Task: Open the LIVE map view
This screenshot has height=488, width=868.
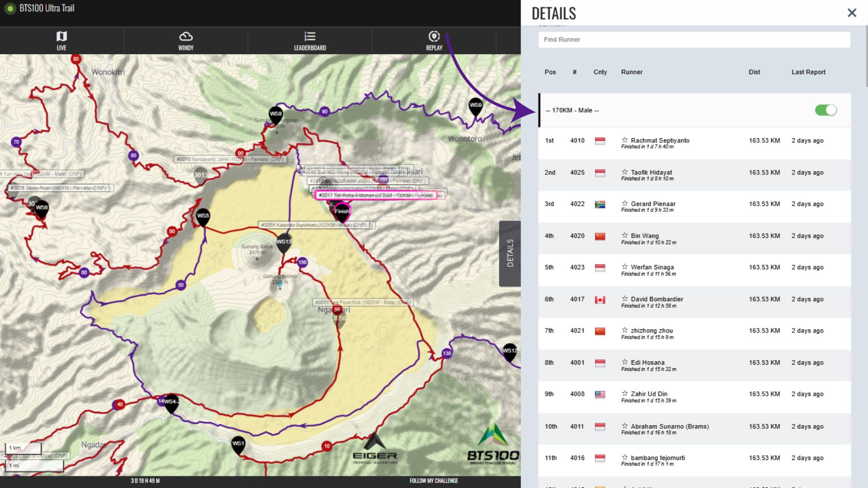Action: coord(61,41)
